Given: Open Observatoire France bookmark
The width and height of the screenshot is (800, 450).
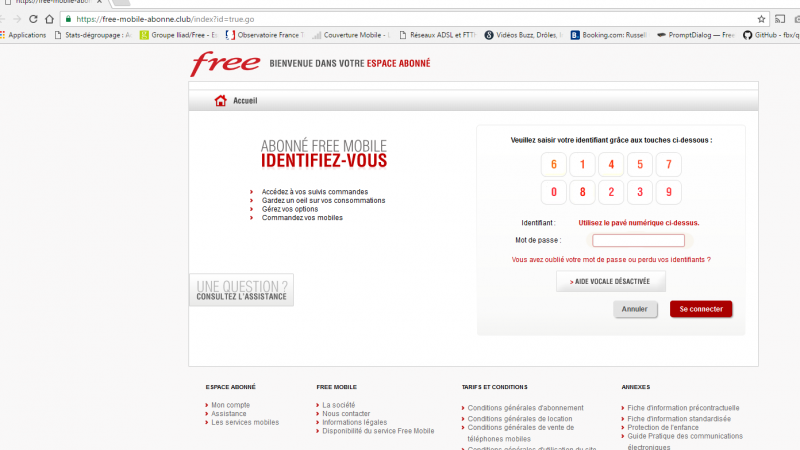Looking at the screenshot, I should 264,35.
